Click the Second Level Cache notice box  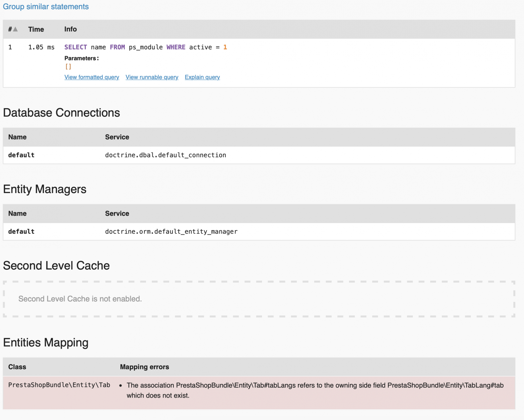pyautogui.click(x=259, y=299)
